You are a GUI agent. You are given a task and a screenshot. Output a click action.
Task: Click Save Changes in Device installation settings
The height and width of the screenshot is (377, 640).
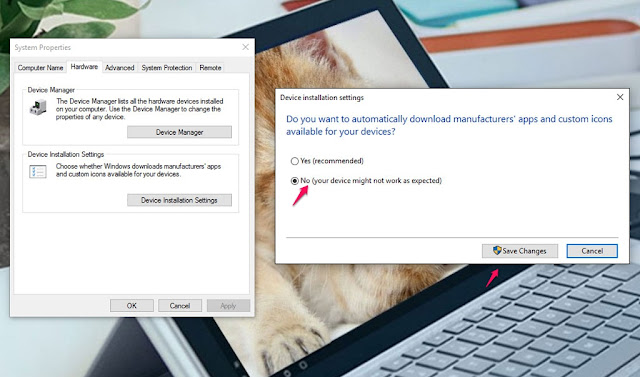click(520, 251)
